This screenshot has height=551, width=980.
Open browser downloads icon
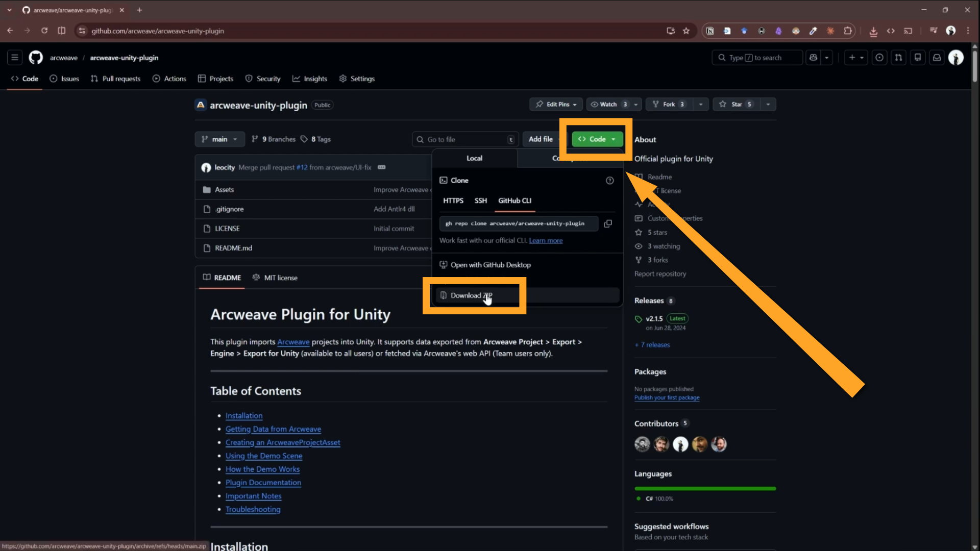click(873, 31)
